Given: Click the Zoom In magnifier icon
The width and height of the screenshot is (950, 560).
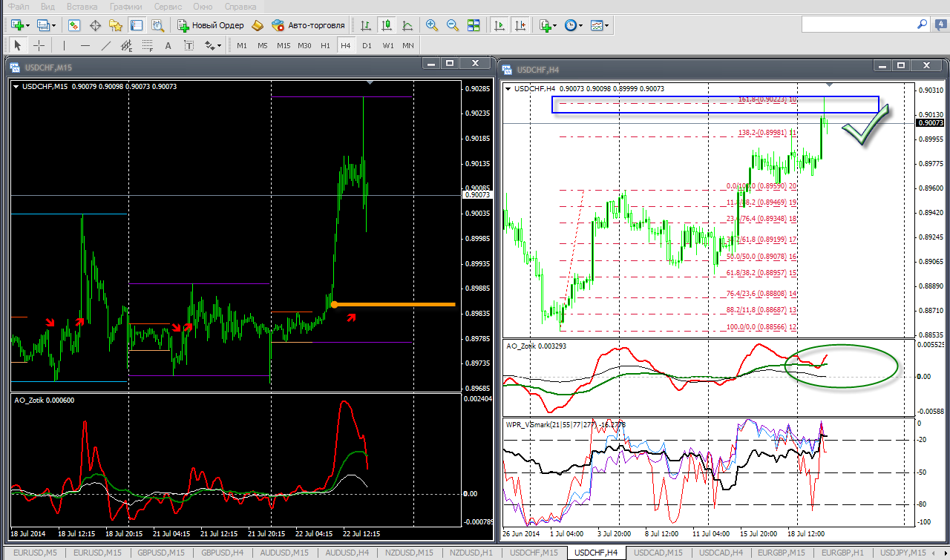Looking at the screenshot, I should (432, 25).
